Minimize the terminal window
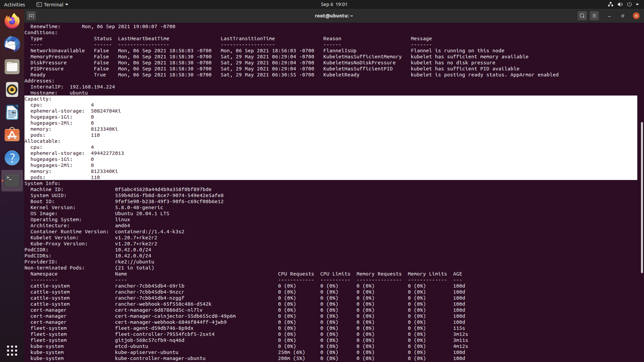This screenshot has height=362, width=644. click(609, 16)
